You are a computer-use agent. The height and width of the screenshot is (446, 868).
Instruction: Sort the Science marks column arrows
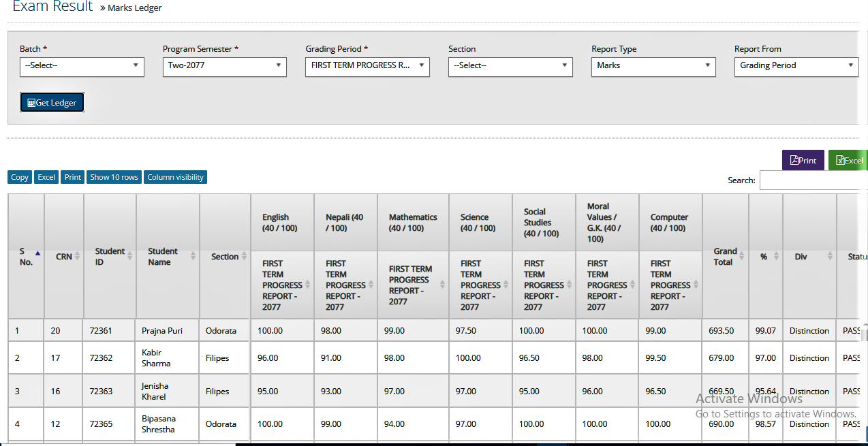506,285
